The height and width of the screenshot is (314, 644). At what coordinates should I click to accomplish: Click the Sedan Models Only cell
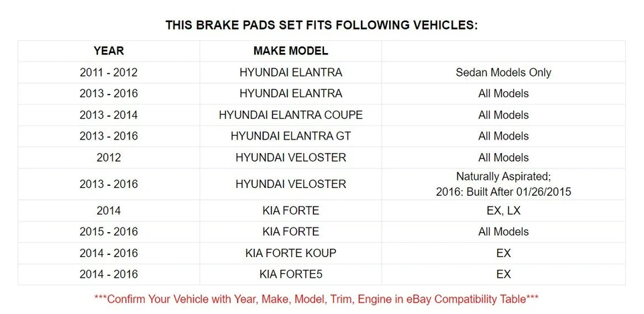click(x=503, y=72)
